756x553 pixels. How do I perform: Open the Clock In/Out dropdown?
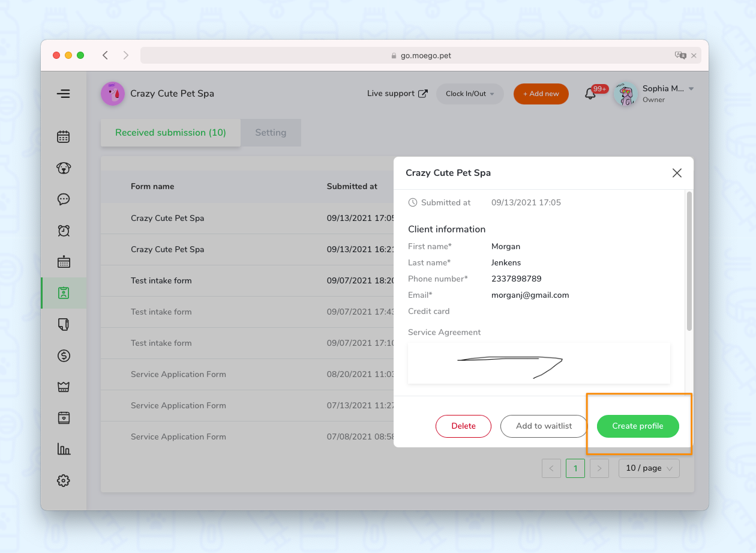tap(470, 94)
